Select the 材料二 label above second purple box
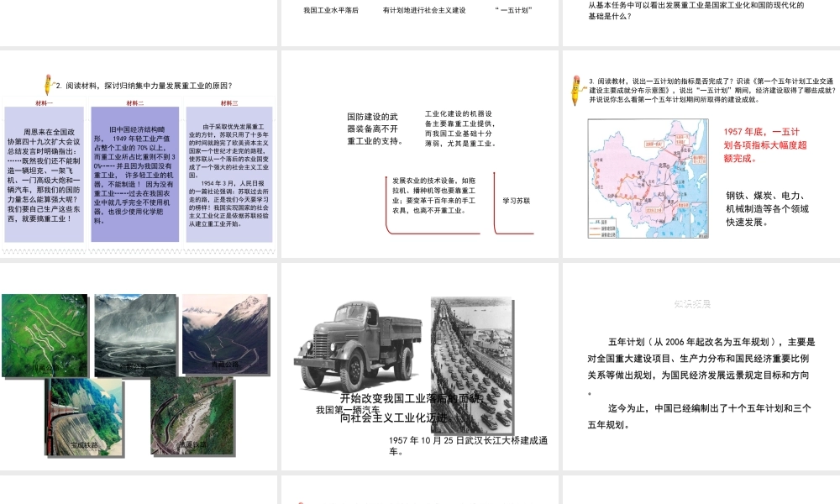 pyautogui.click(x=135, y=102)
